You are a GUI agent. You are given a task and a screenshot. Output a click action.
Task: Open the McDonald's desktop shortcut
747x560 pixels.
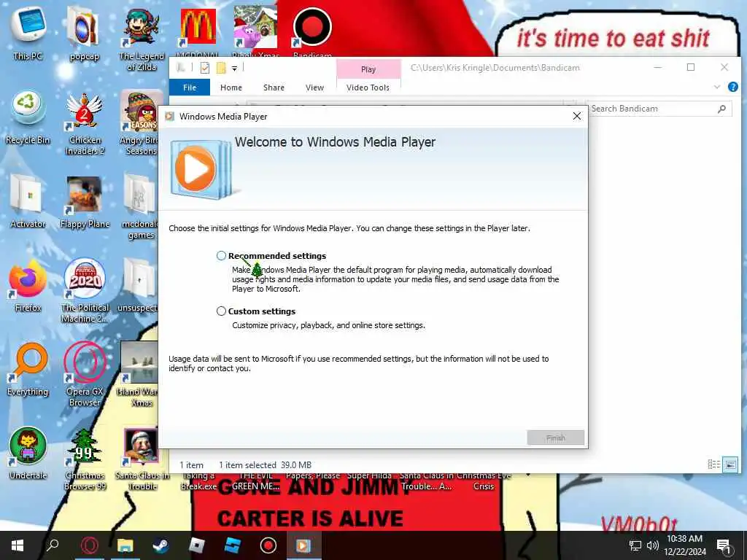(198, 32)
